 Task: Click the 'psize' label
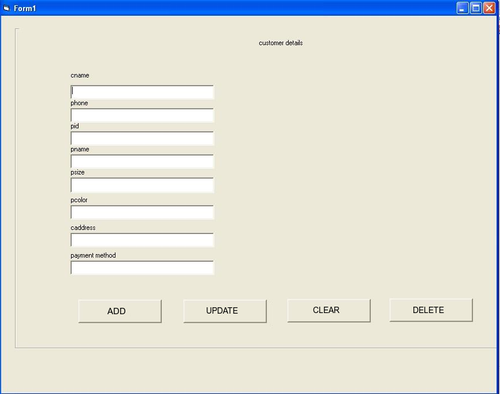77,172
